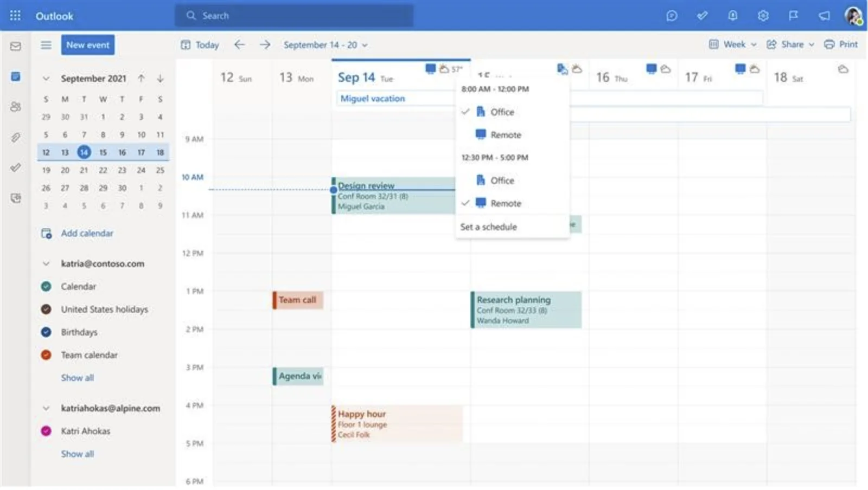Open the app launcher grid
The height and width of the screenshot is (490, 868).
(x=15, y=16)
